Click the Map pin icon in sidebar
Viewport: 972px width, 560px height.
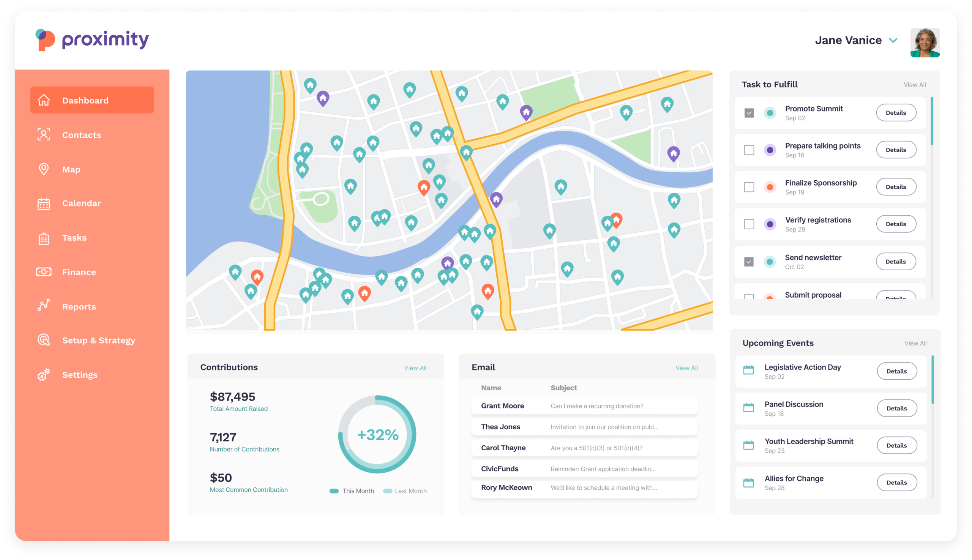pos(43,169)
